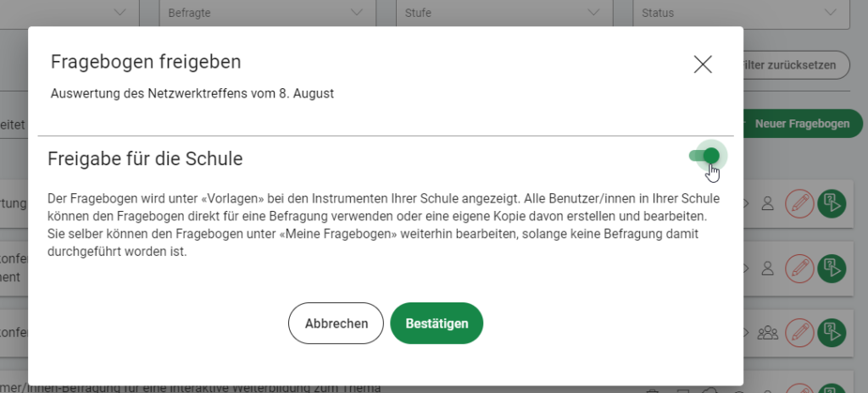Click the group of people icon in third row
Image resolution: width=868 pixels, height=393 pixels.
767,333
